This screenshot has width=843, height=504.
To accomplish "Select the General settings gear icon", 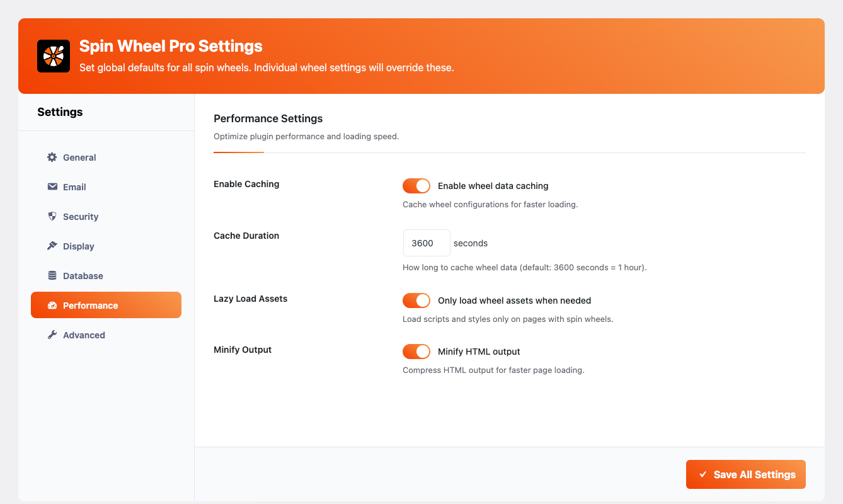I will pos(52,157).
